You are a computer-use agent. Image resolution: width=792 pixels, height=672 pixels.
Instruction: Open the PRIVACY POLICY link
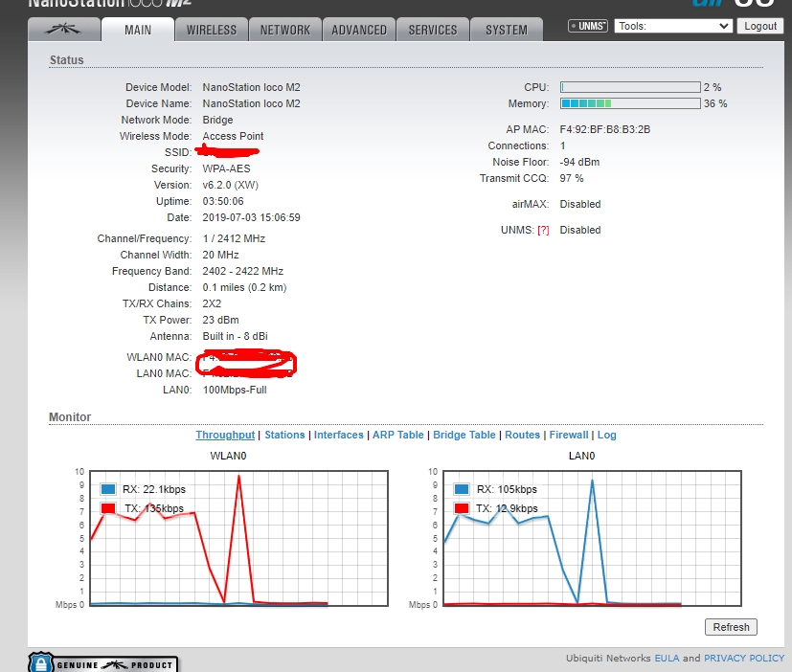coord(744,658)
